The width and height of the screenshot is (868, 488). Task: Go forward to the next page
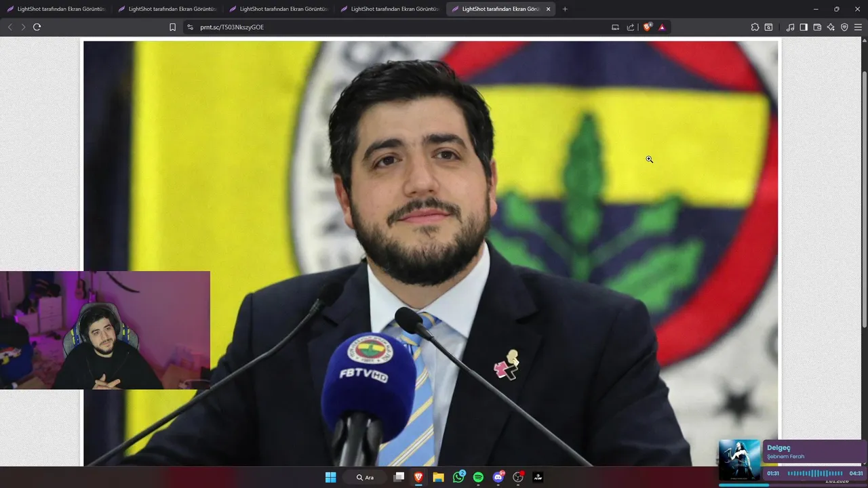[23, 27]
